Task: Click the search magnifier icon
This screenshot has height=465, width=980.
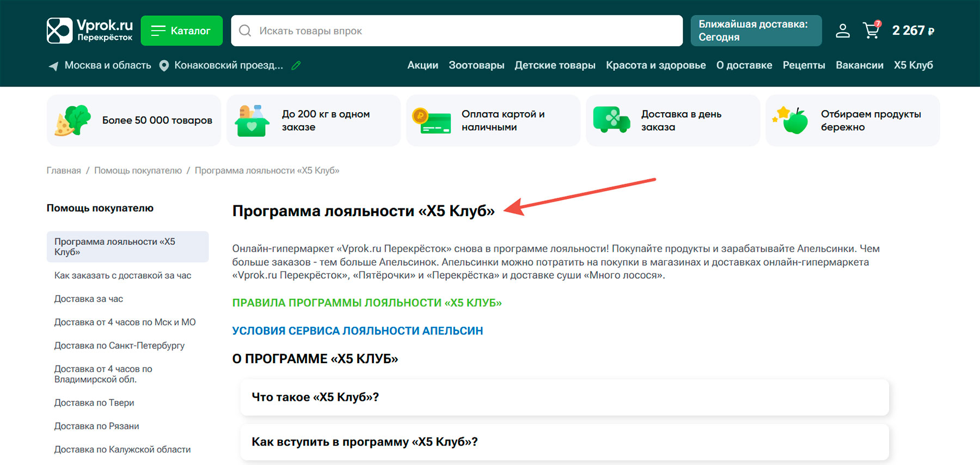Action: 245,30
